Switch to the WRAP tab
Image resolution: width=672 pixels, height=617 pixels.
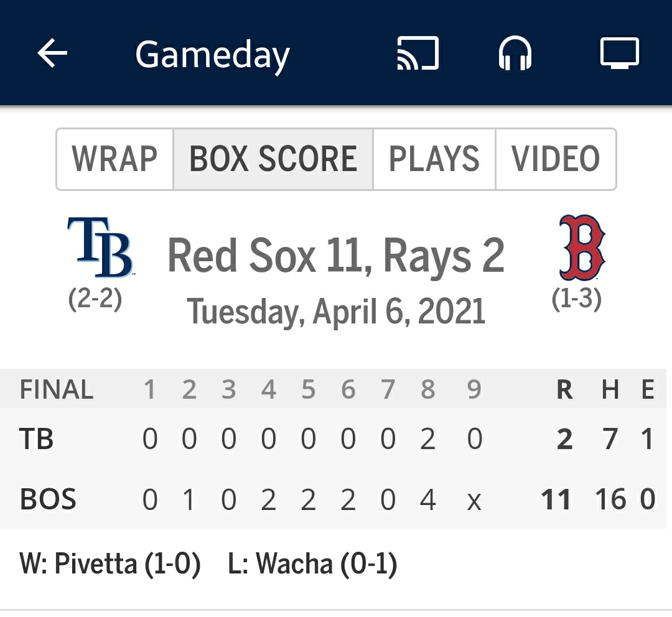point(115,159)
